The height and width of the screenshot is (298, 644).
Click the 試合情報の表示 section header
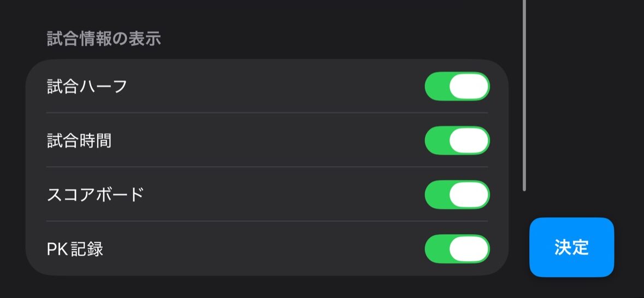(x=104, y=39)
